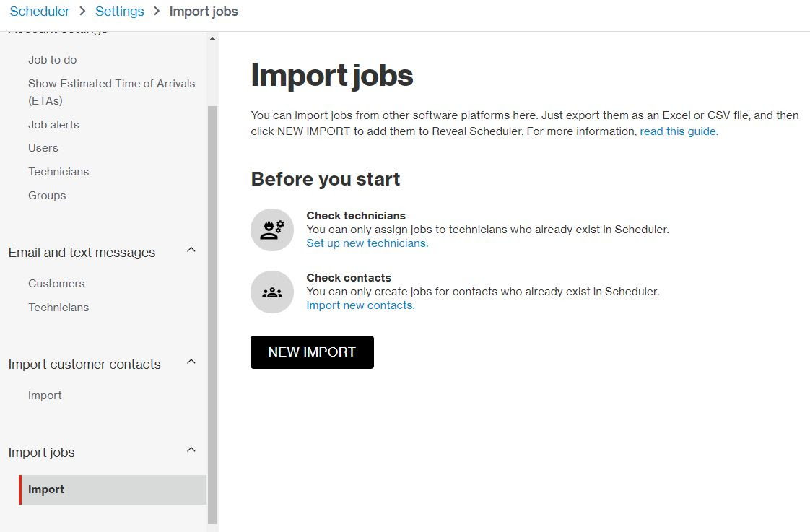810x532 pixels.
Task: Click the Check contacts people icon
Action: tap(272, 292)
